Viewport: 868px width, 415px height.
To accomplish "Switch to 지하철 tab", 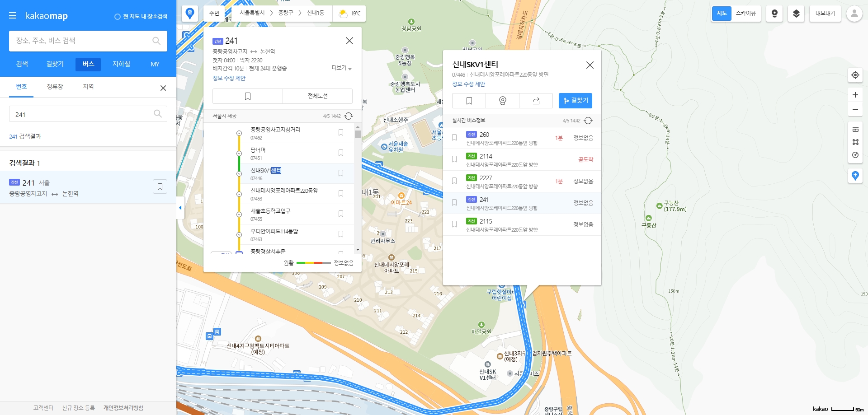I will pyautogui.click(x=121, y=64).
